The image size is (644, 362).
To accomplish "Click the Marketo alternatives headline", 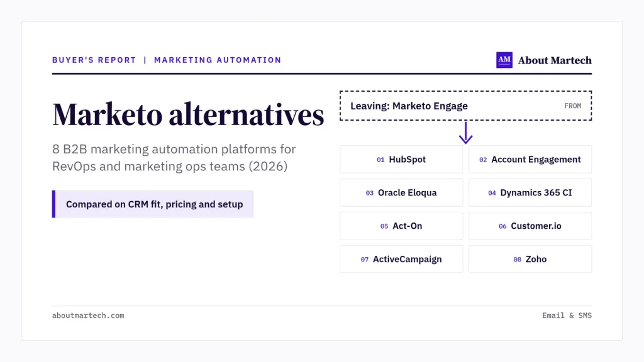I will (x=188, y=114).
